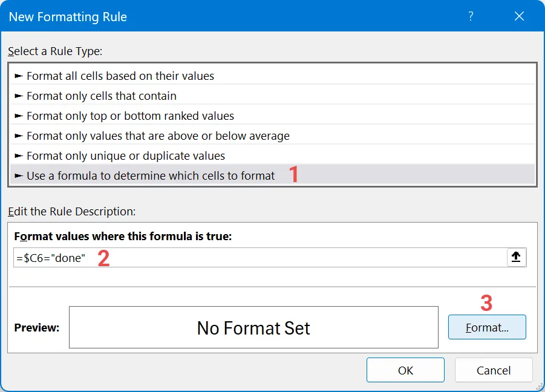Viewport: 545px width, 392px height.
Task: Choose "Format only unique or duplicate values"
Action: (x=126, y=155)
